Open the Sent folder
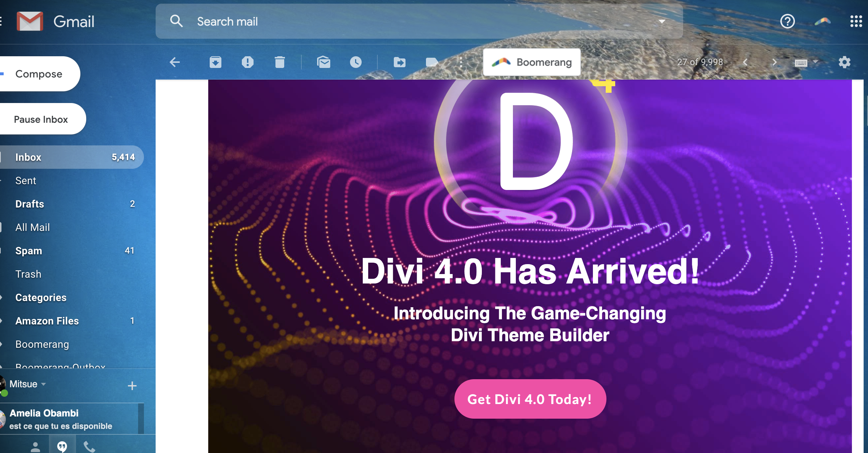 point(26,180)
